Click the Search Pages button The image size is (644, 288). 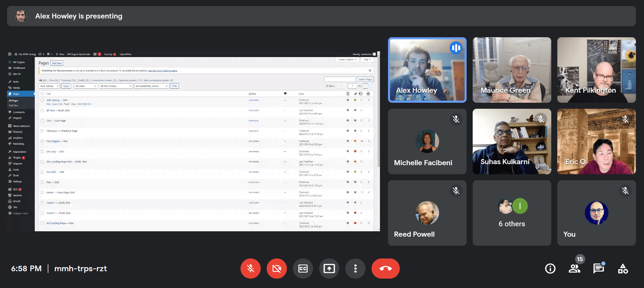[x=365, y=79]
